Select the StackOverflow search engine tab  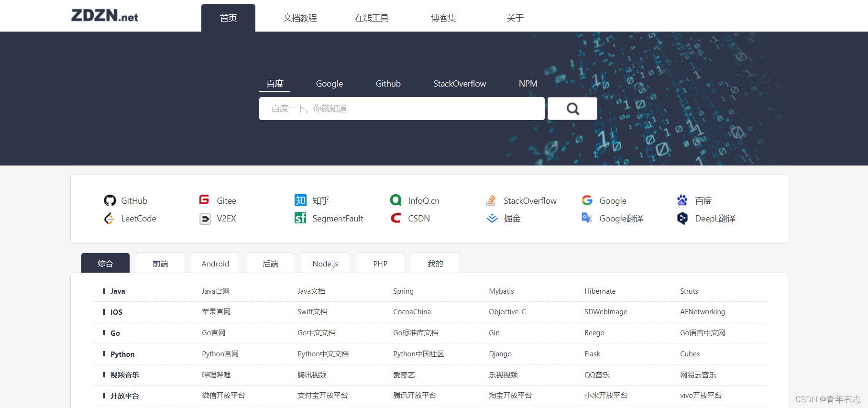pyautogui.click(x=460, y=84)
